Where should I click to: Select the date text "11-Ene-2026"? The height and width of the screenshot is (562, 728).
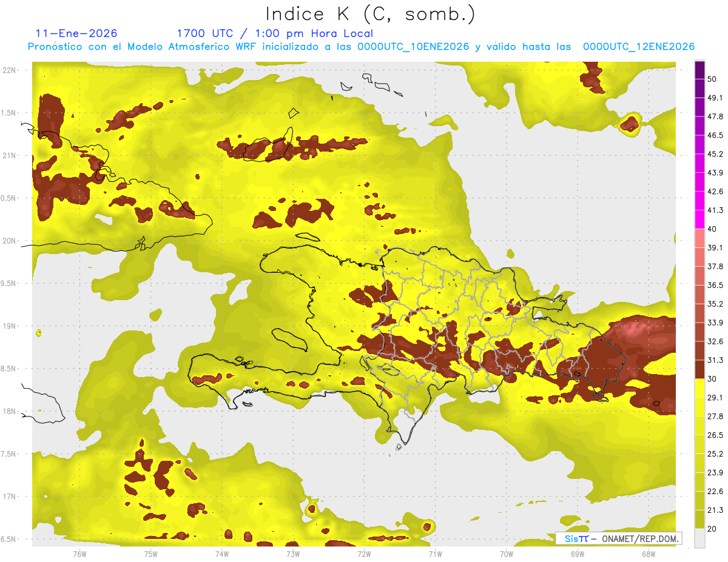76,33
